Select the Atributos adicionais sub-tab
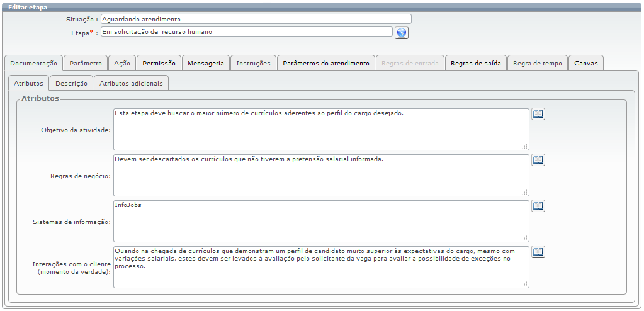644x311 pixels. (x=131, y=83)
